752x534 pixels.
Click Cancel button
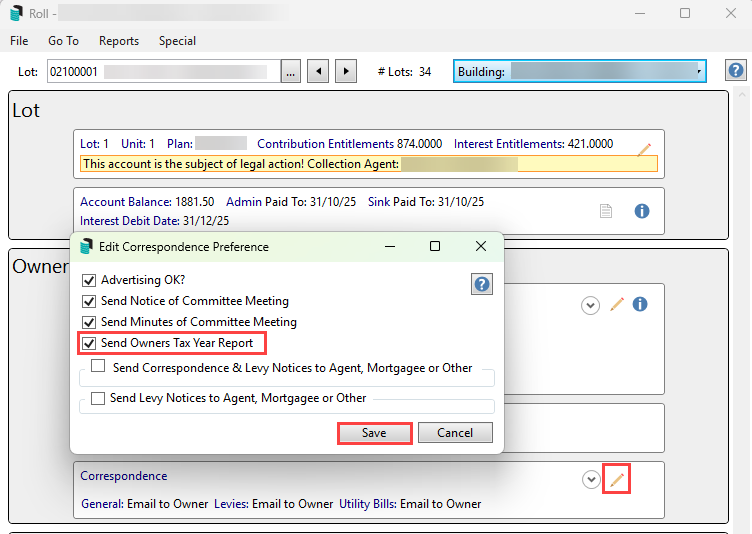point(455,433)
